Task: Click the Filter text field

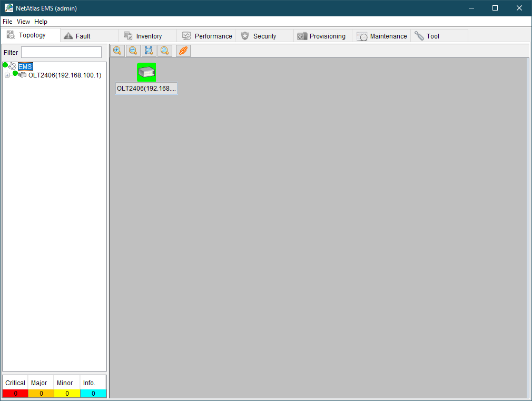Action: coord(61,52)
